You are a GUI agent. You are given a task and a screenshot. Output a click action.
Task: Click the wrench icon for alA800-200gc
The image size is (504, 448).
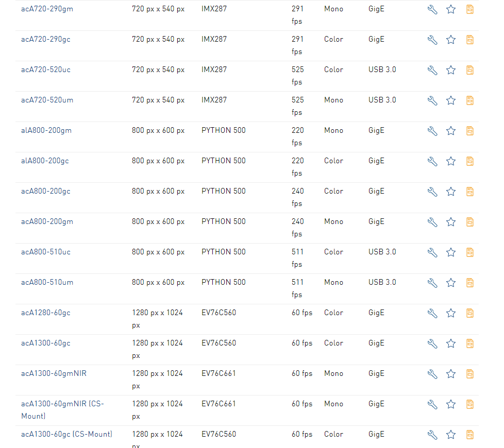point(432,161)
